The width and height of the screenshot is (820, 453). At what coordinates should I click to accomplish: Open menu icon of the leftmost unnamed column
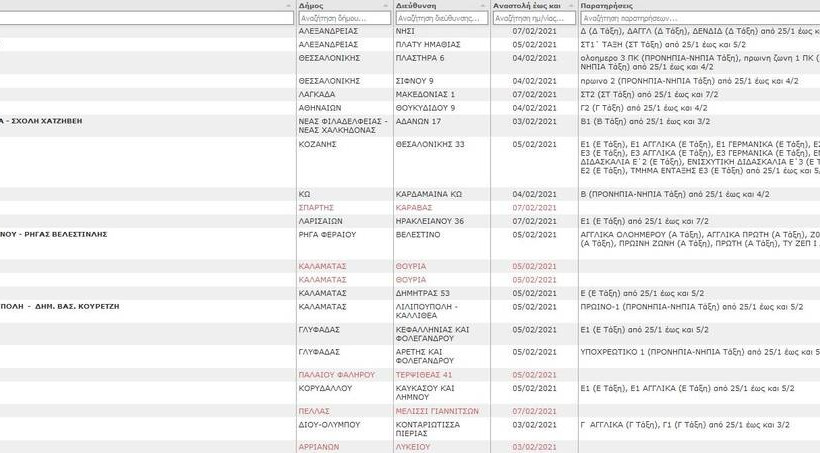click(x=290, y=6)
